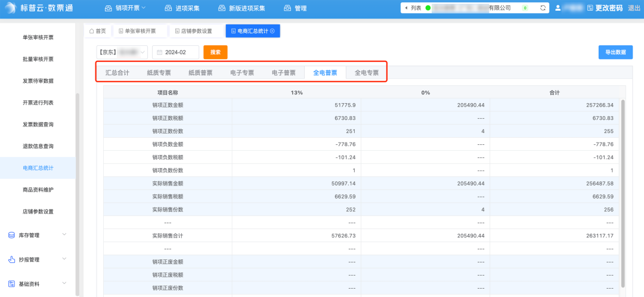Image resolution: width=644 pixels, height=297 pixels.
Task: Click the 基础资料 icon
Action: pos(11,284)
